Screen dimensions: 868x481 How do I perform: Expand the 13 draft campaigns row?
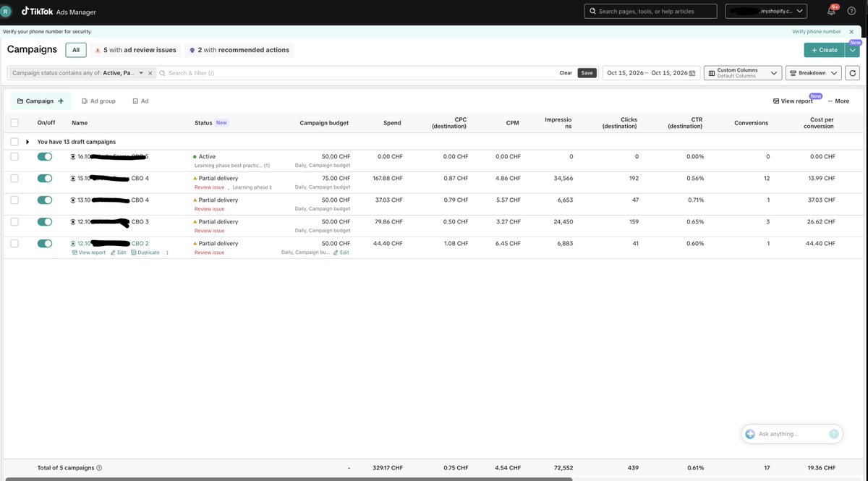tap(27, 142)
